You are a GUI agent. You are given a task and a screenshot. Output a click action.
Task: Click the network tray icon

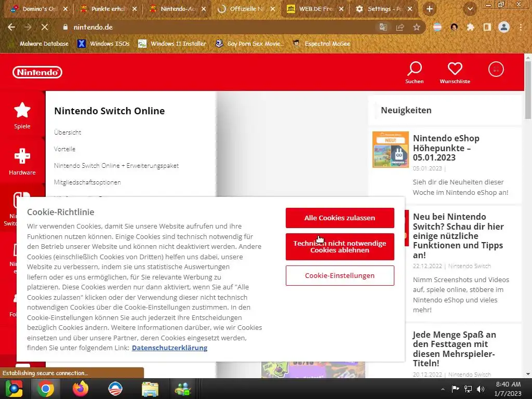468,389
